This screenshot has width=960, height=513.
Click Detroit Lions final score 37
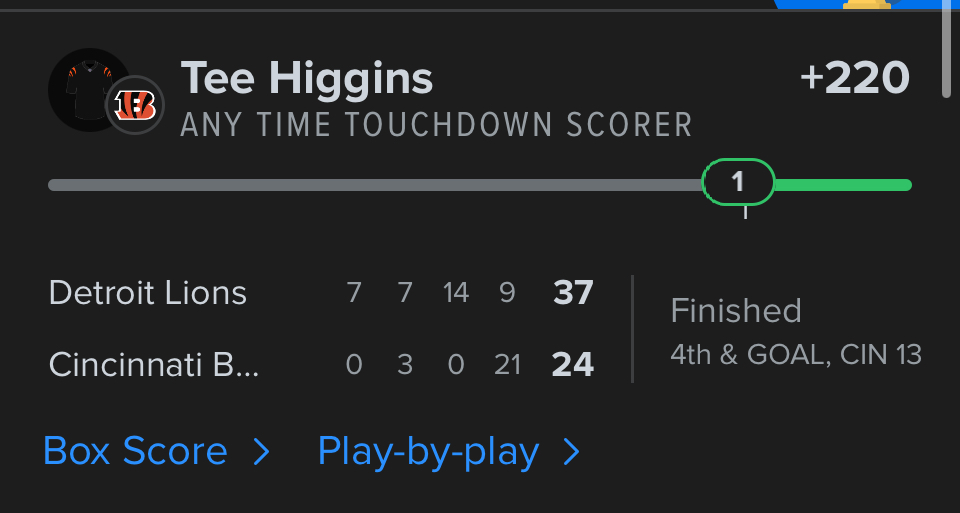pos(573,293)
